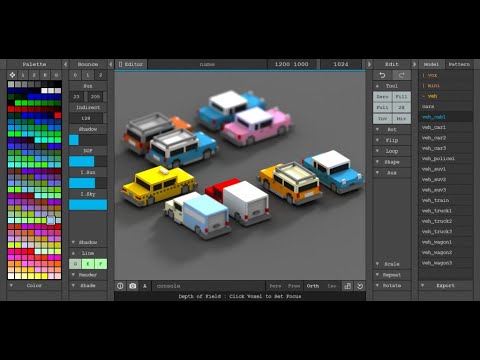Open the Model tab

431,64
